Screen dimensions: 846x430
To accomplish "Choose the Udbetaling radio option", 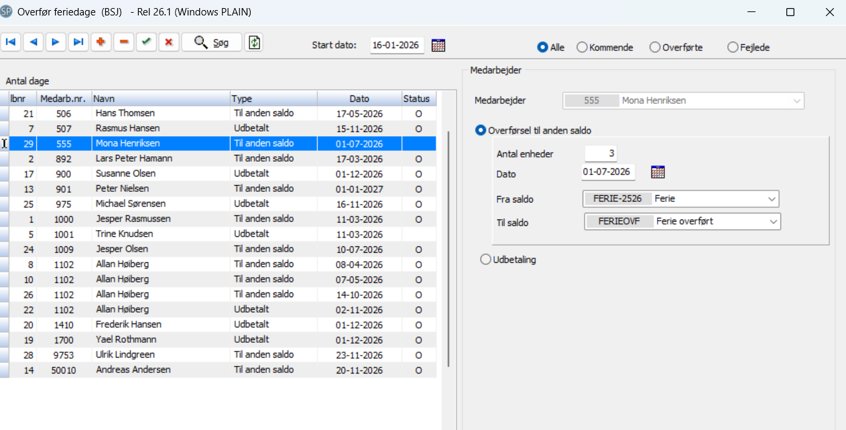I will [x=486, y=260].
